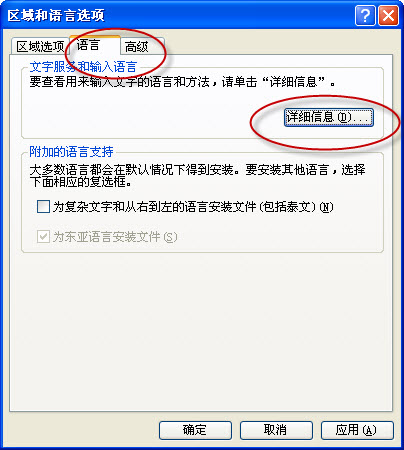Click the 大多数语言都会在默认情况下得到安装 description text
This screenshot has height=450, width=404.
tap(132, 170)
